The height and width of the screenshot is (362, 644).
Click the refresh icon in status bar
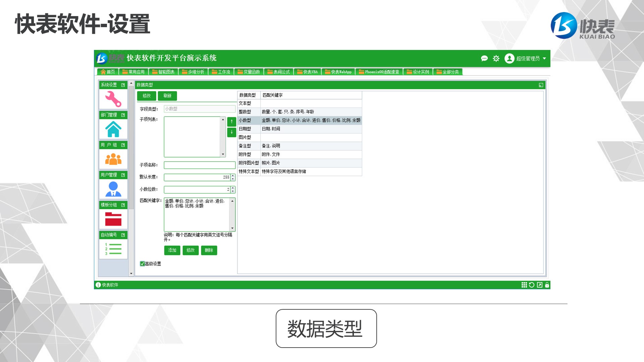(532, 285)
